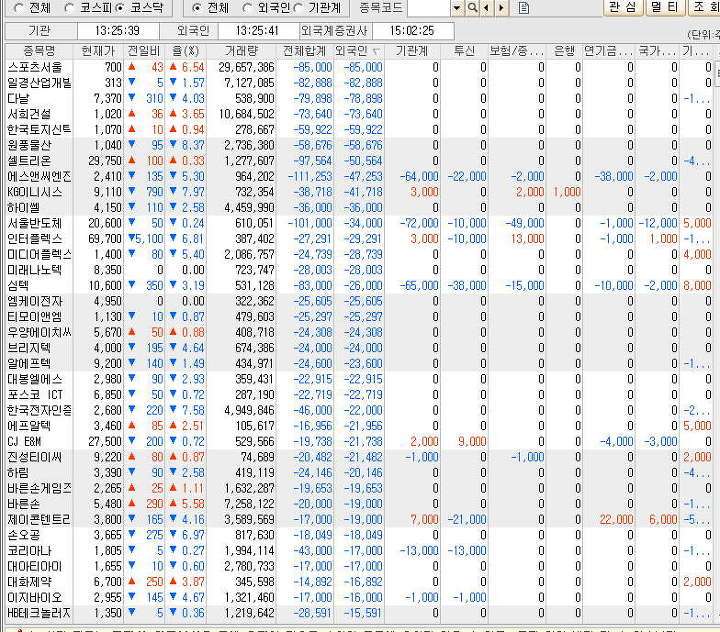Select the 한국토지신탁 stock row name
This screenshot has width=720, height=632.
(x=39, y=130)
